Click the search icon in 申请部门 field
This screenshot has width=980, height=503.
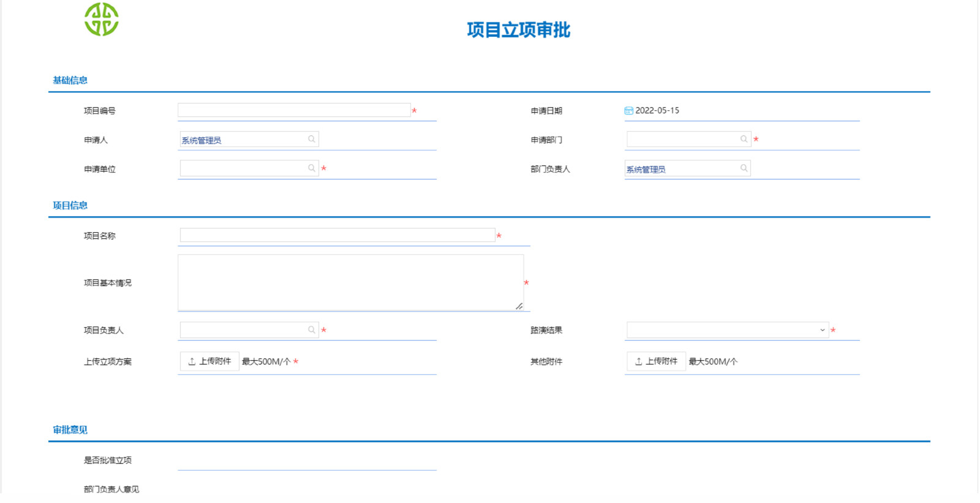(744, 139)
